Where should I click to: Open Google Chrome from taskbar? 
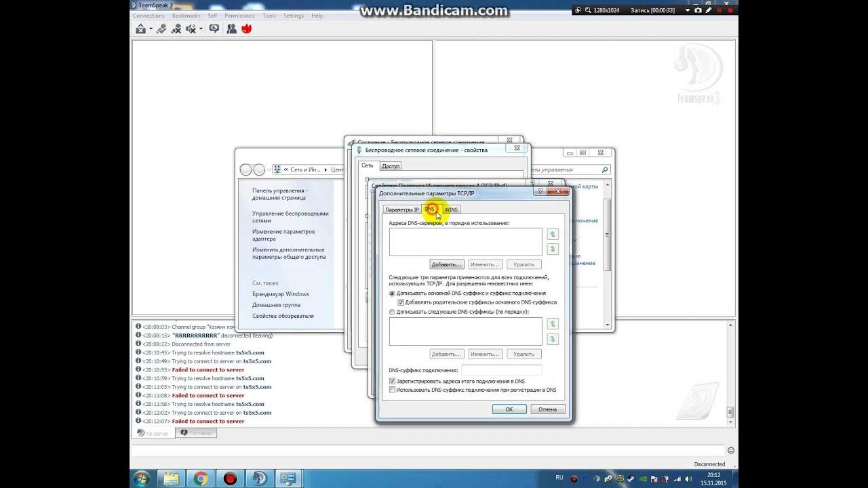(201, 479)
